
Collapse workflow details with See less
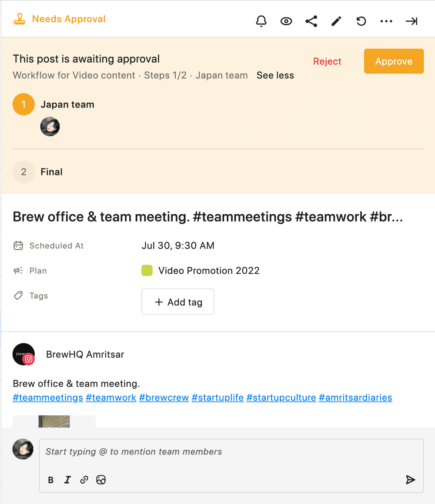tap(275, 75)
